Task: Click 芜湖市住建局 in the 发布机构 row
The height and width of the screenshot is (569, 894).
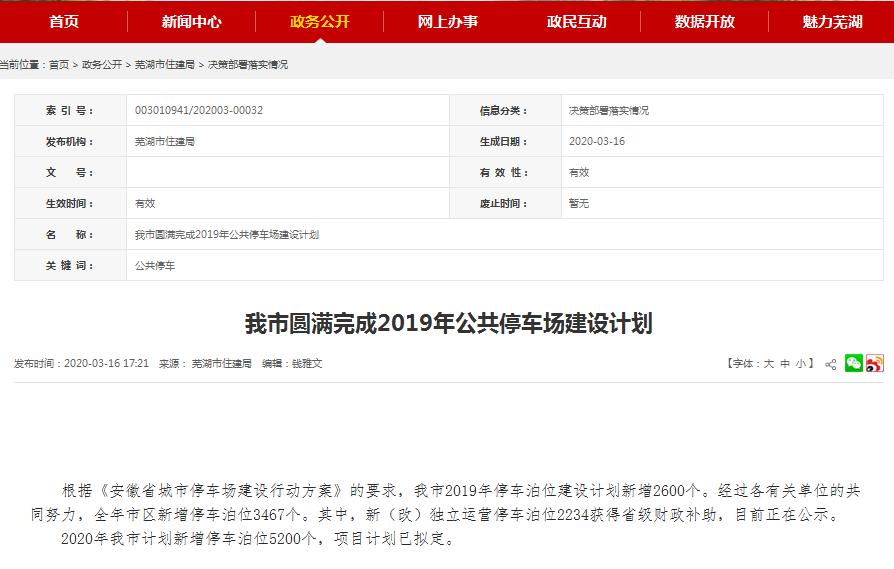Action: tap(165, 141)
